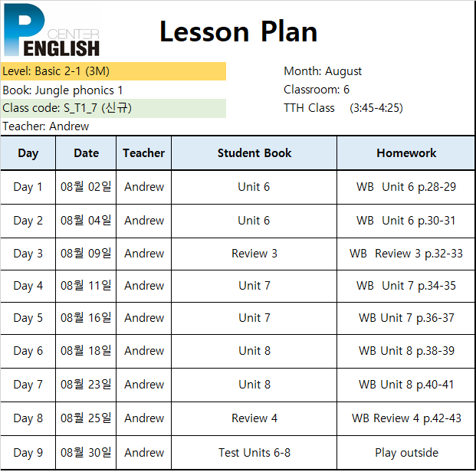Click the Day 6 row label

pos(28,351)
